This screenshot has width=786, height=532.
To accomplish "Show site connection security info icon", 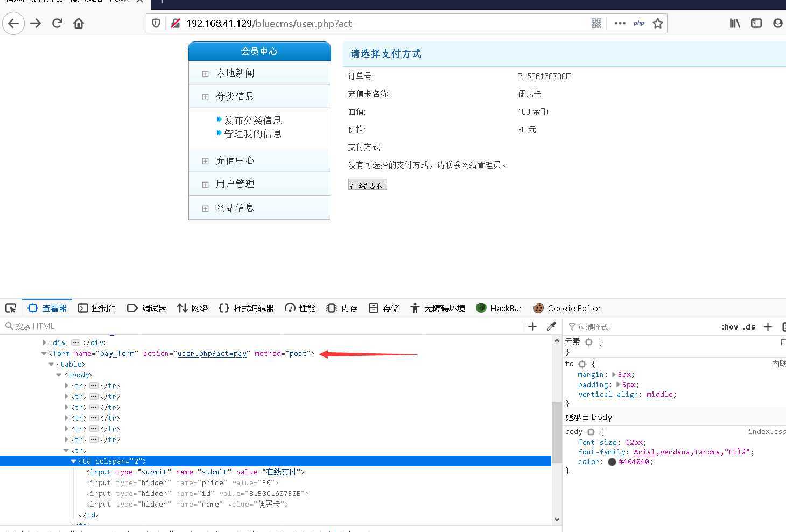I will [x=175, y=23].
